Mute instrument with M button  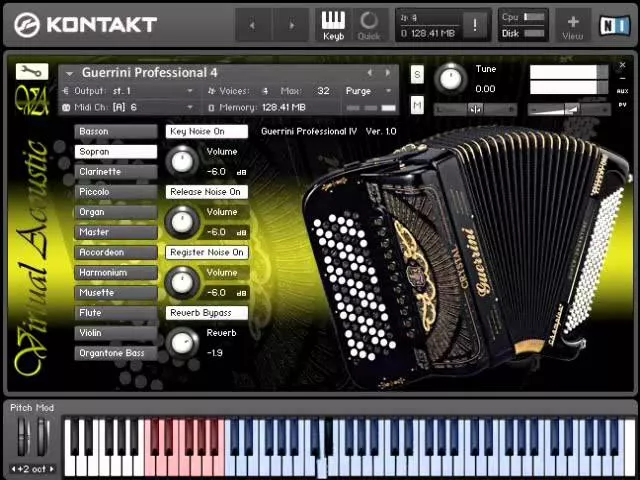(x=417, y=105)
